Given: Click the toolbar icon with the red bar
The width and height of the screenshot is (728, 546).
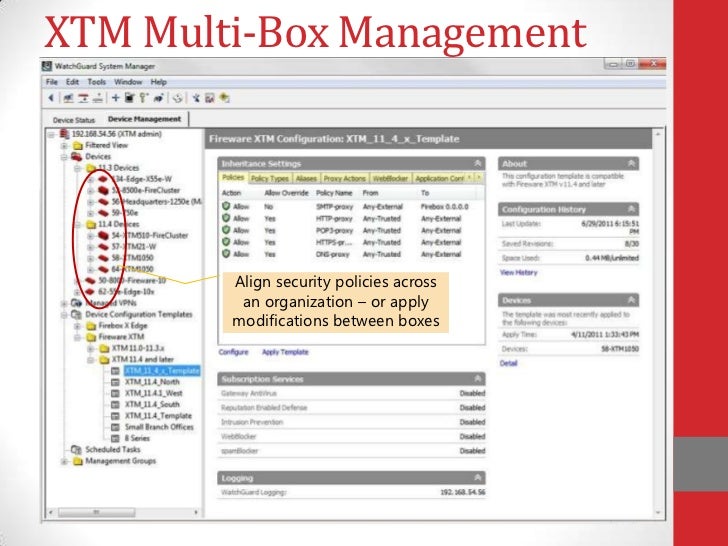Looking at the screenshot, I should click(x=83, y=98).
